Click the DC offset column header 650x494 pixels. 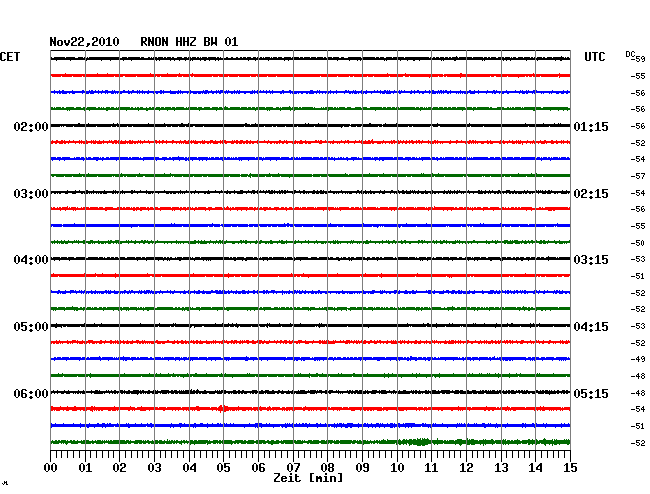pos(630,54)
